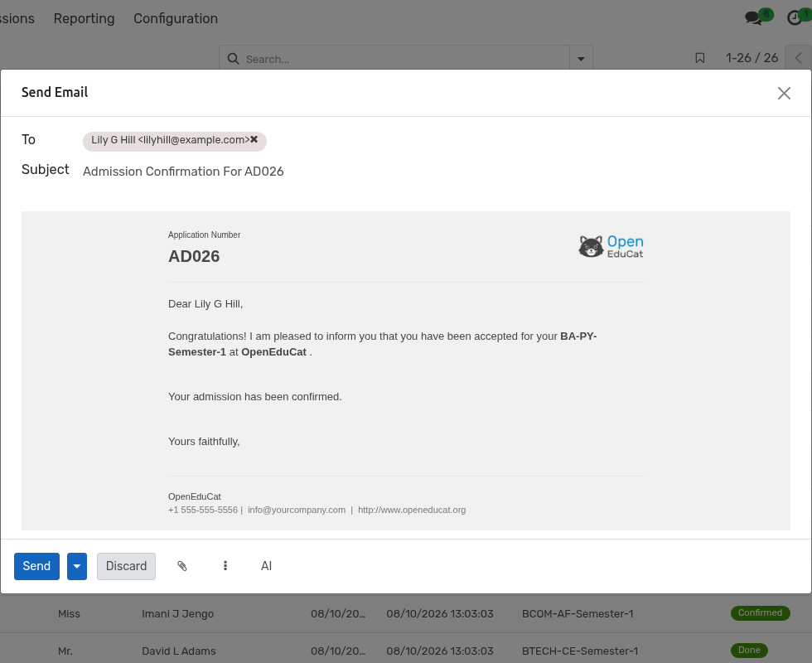Go to previous page with the chevron
Image resolution: width=812 pixels, height=663 pixels.
pos(798,58)
